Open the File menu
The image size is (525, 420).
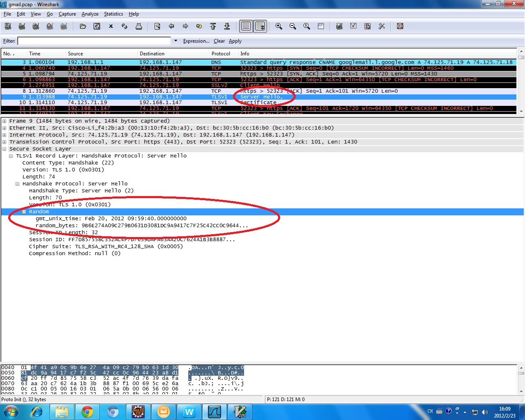(x=7, y=14)
